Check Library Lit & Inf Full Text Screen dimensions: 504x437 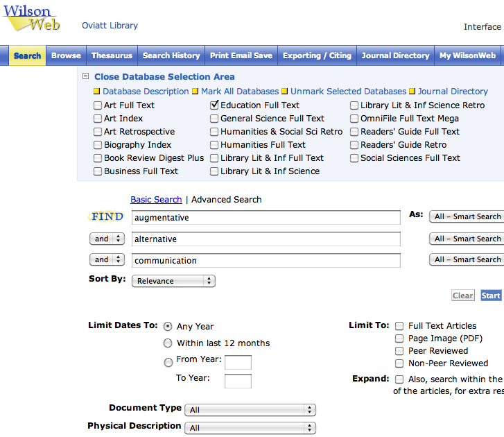click(x=214, y=158)
